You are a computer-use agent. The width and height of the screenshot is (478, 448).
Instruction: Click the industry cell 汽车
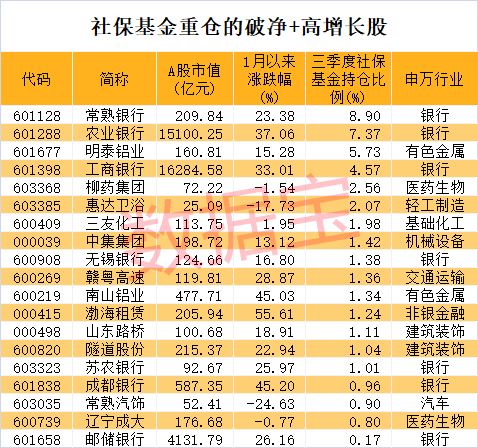(435, 403)
